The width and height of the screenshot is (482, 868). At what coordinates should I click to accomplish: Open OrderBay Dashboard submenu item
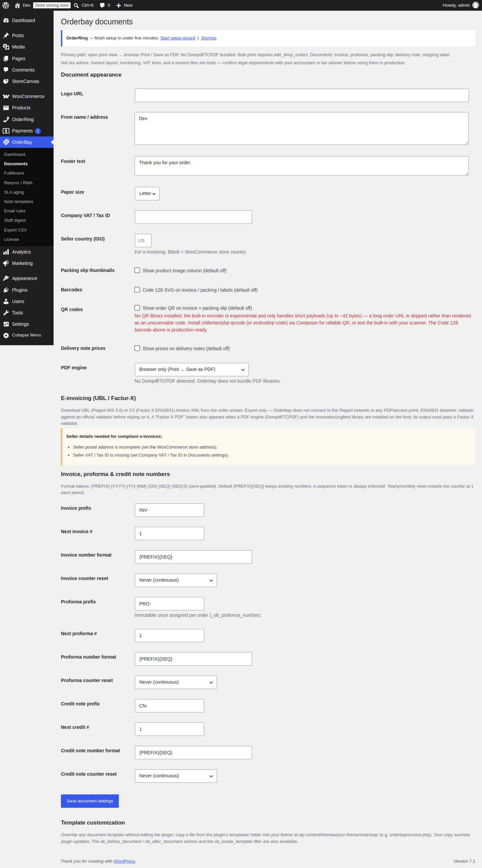[15, 155]
